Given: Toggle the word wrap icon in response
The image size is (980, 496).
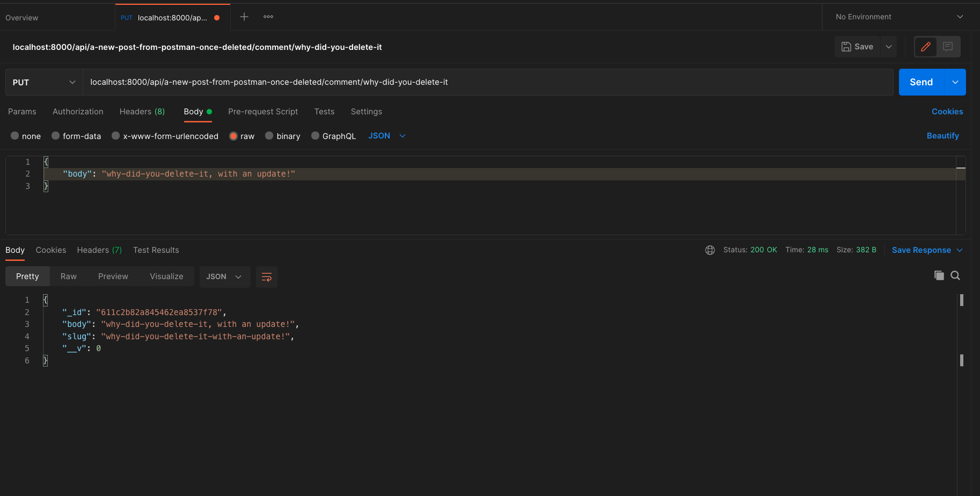Looking at the screenshot, I should click(x=267, y=277).
